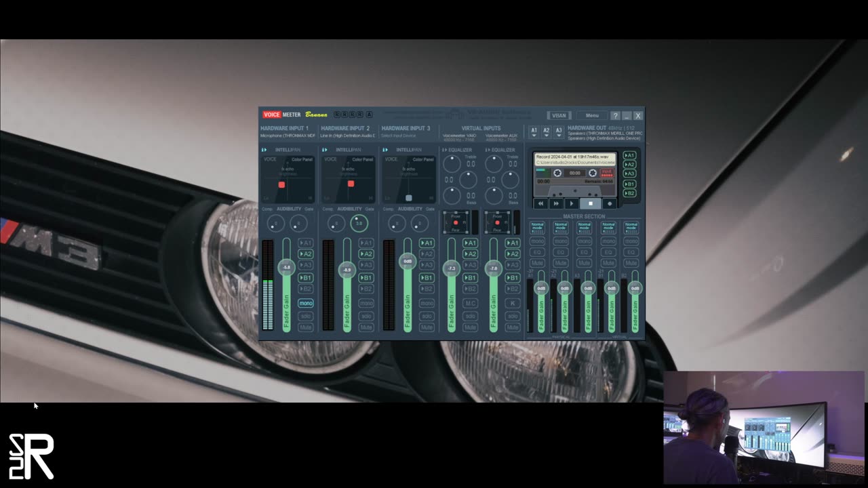Open the A3 hardware out device dropdown
The height and width of the screenshot is (488, 868).
559,131
